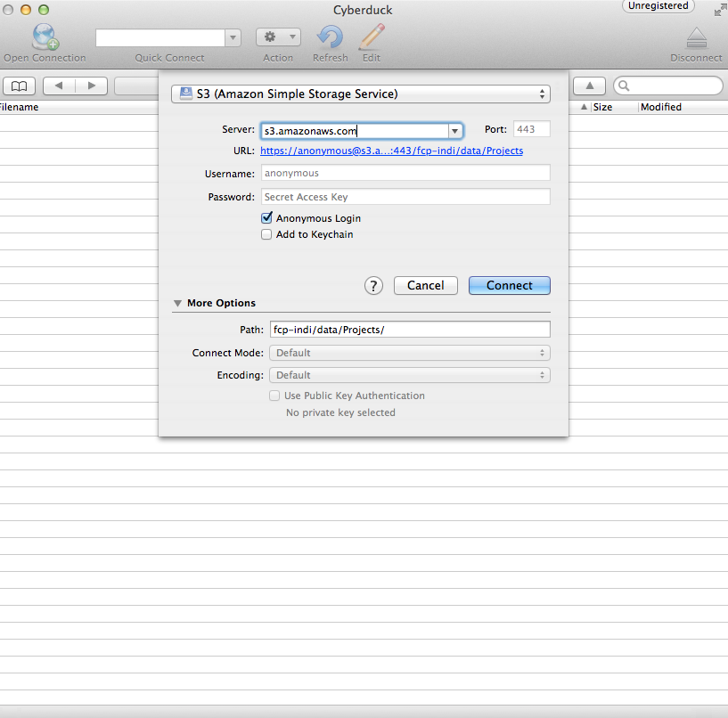Click into the Server text field
Image resolution: width=728 pixels, height=718 pixels.
[x=355, y=131]
